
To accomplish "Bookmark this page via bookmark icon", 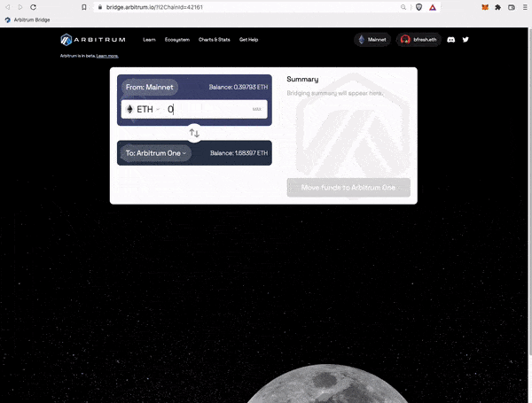I will click(84, 7).
